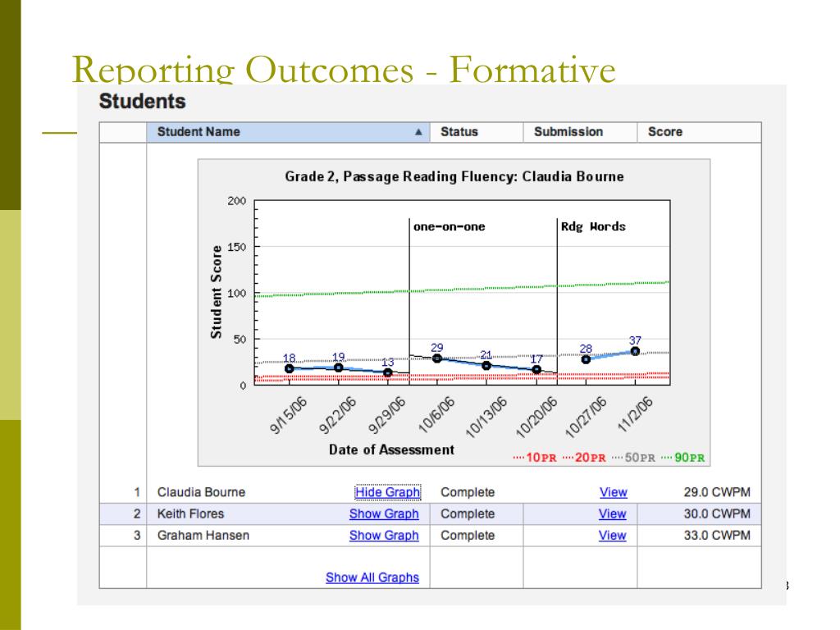Image resolution: width=840 pixels, height=630 pixels.
Task: Click the 200 value on the score axis
Action: [237, 201]
